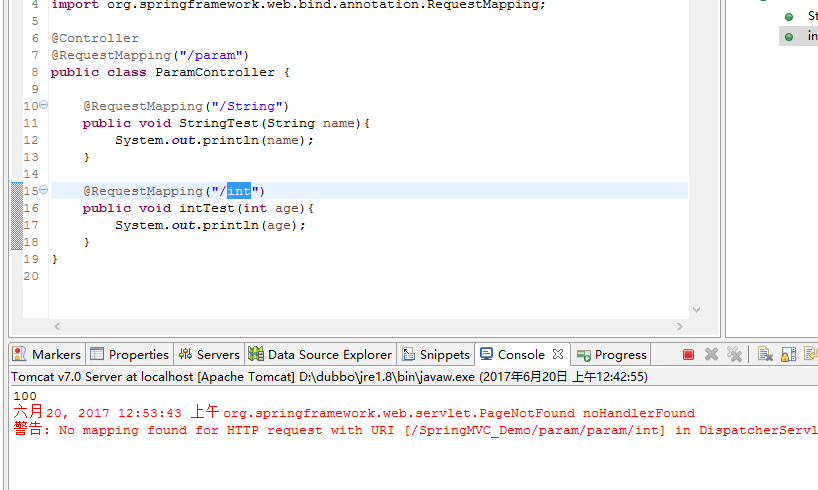
Task: Clear the console output
Action: click(x=764, y=354)
